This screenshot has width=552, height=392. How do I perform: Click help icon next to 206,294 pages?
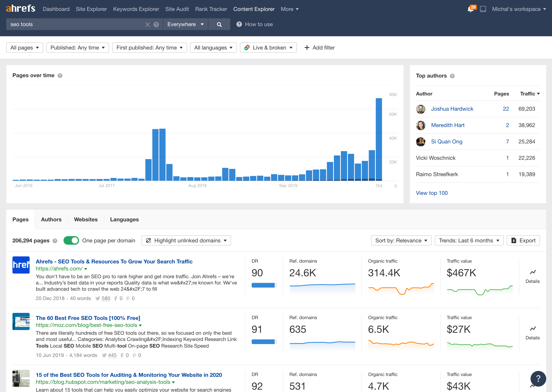tap(55, 241)
